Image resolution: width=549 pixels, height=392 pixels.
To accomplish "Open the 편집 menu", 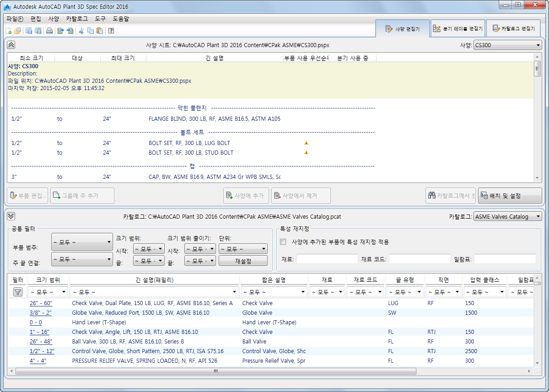I will click(x=36, y=19).
